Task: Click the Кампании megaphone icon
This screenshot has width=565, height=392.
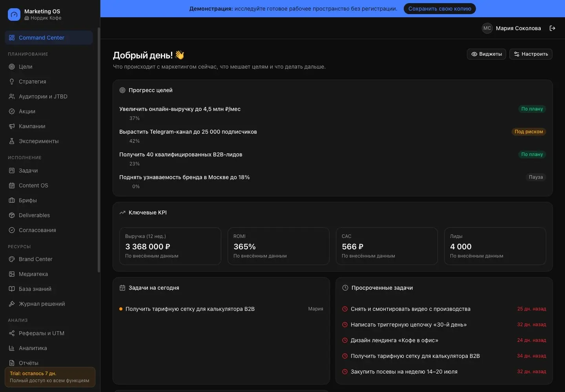Action: pyautogui.click(x=12, y=126)
